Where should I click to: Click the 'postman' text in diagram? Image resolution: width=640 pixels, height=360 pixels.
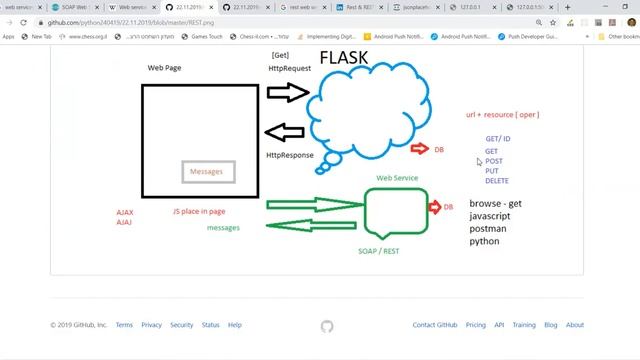[x=488, y=229]
